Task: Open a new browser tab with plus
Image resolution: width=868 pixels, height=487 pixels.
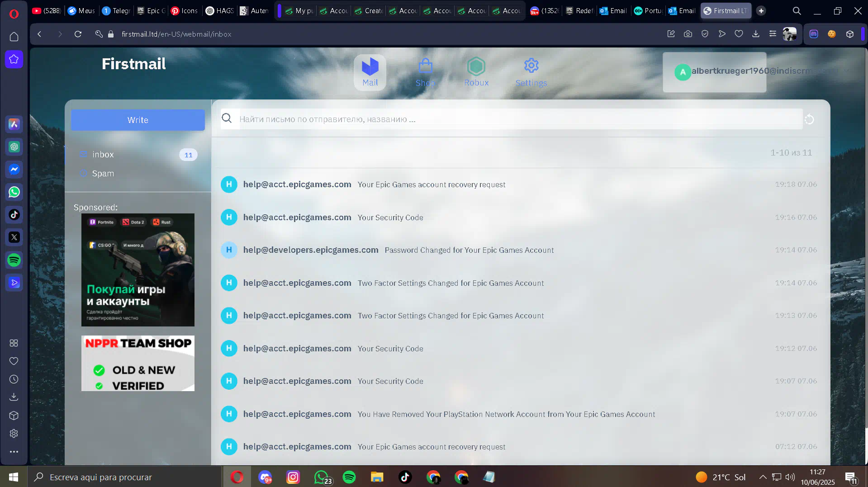Action: pos(761,11)
